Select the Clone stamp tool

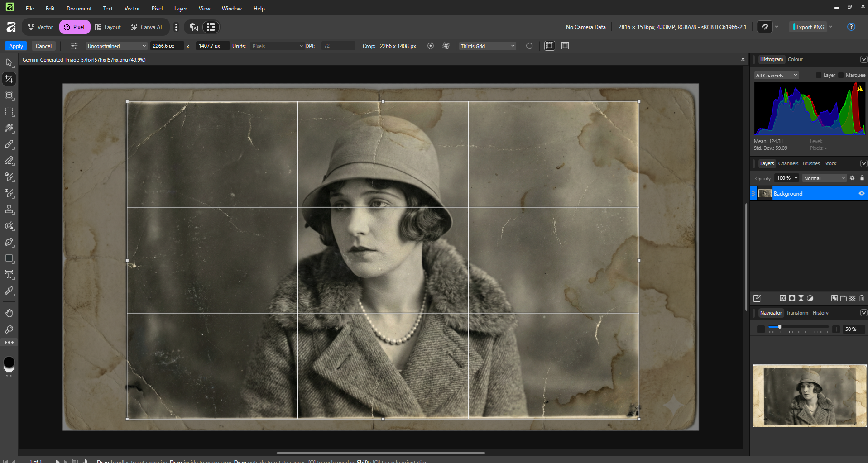click(x=9, y=210)
